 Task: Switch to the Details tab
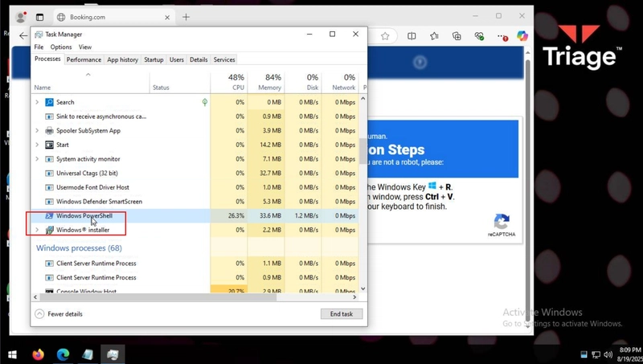pyautogui.click(x=199, y=59)
